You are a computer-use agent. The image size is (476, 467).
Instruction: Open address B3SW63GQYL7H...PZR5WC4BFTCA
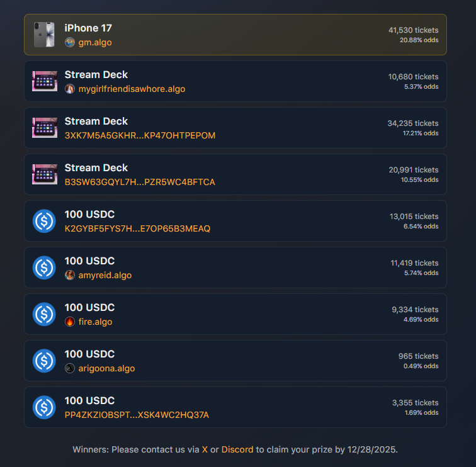[140, 182]
